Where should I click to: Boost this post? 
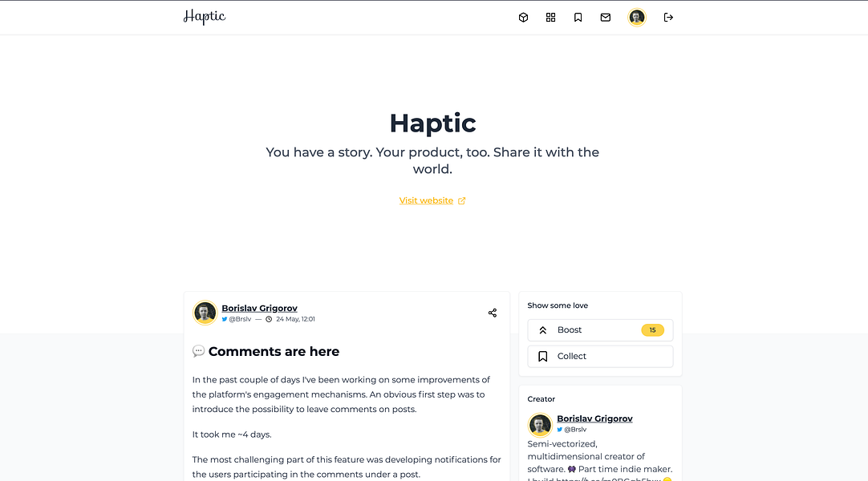tap(600, 330)
